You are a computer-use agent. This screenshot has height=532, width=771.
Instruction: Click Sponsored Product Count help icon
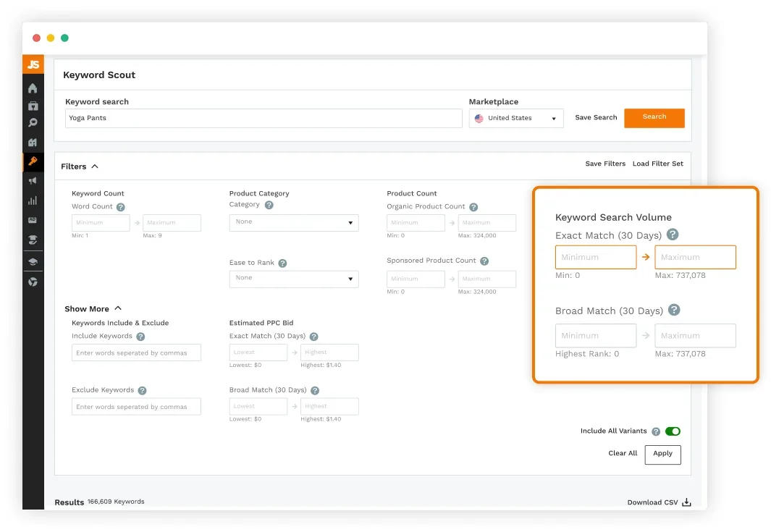click(484, 261)
